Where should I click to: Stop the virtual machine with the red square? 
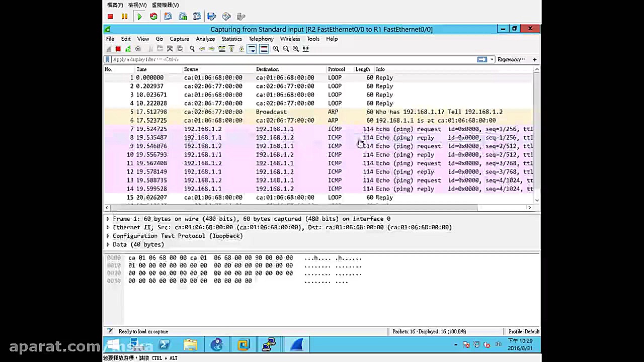[x=110, y=17]
